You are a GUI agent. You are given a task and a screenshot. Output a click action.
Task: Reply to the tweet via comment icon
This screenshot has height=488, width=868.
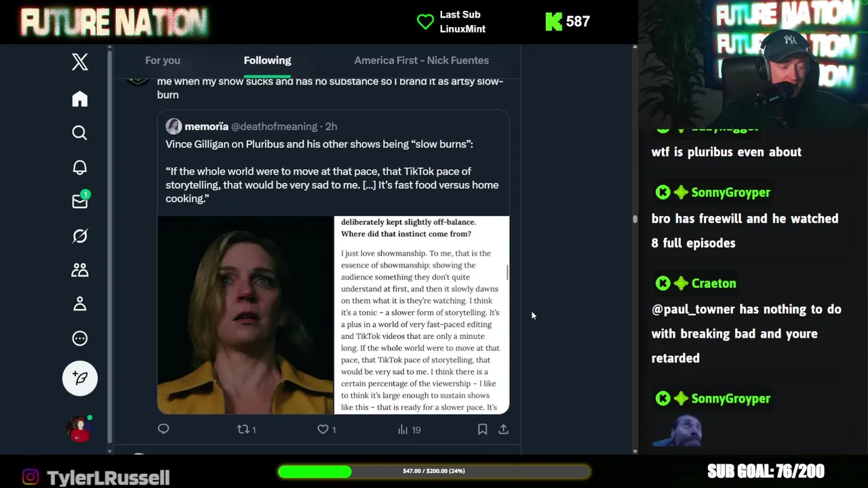(x=163, y=429)
